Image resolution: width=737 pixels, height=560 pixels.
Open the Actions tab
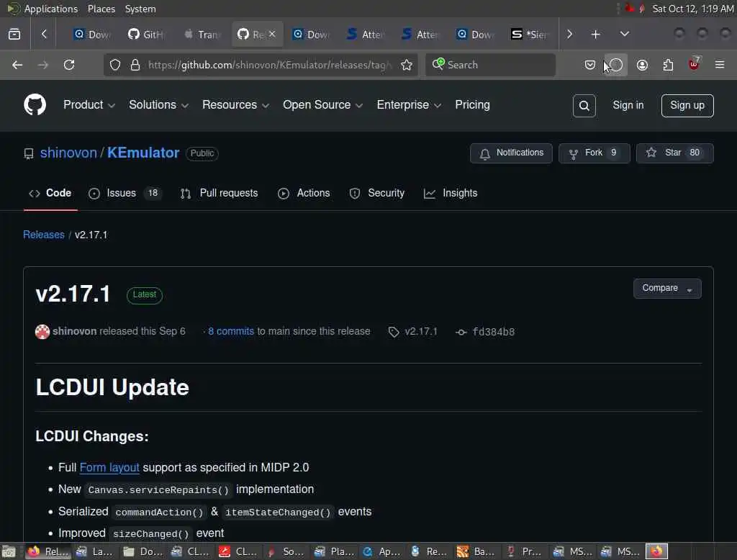[304, 193]
